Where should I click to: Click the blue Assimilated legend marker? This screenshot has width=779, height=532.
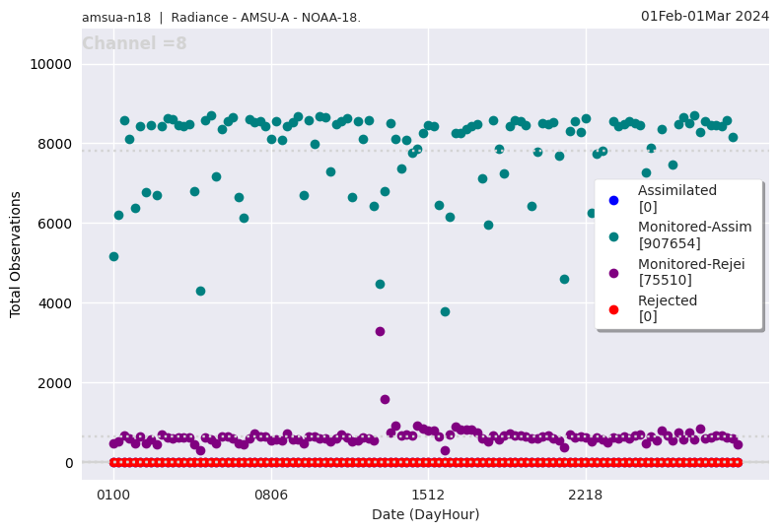[613, 200]
